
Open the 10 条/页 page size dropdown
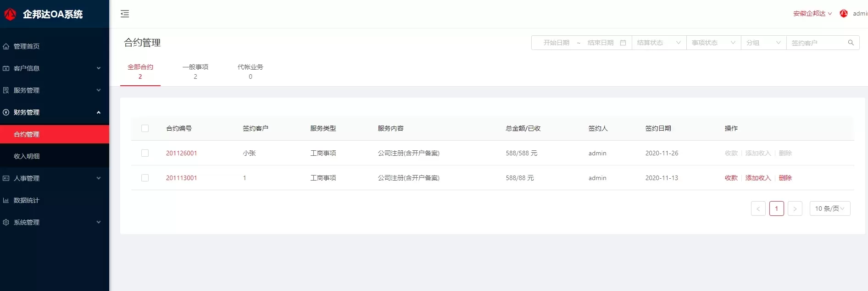829,209
